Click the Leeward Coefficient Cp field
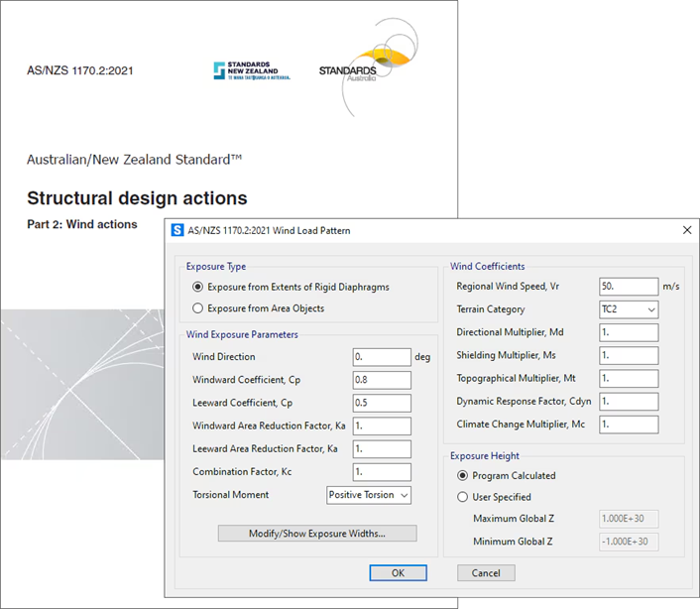 (x=381, y=403)
